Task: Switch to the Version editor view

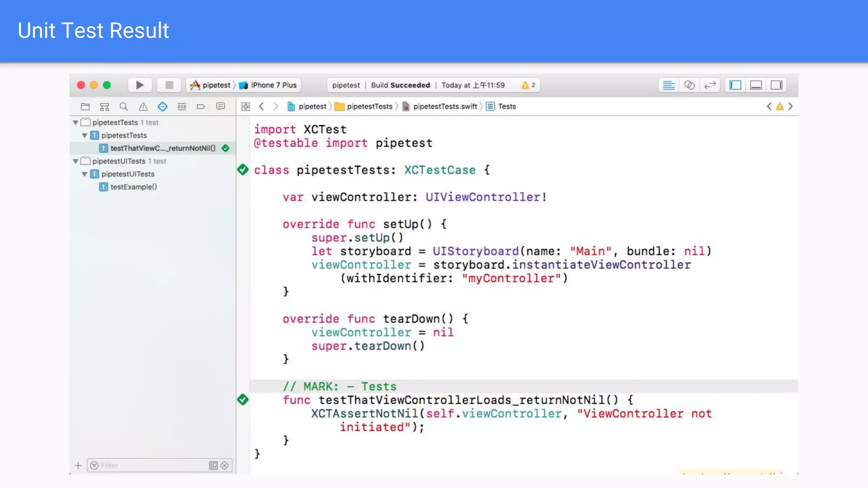Action: (x=710, y=85)
